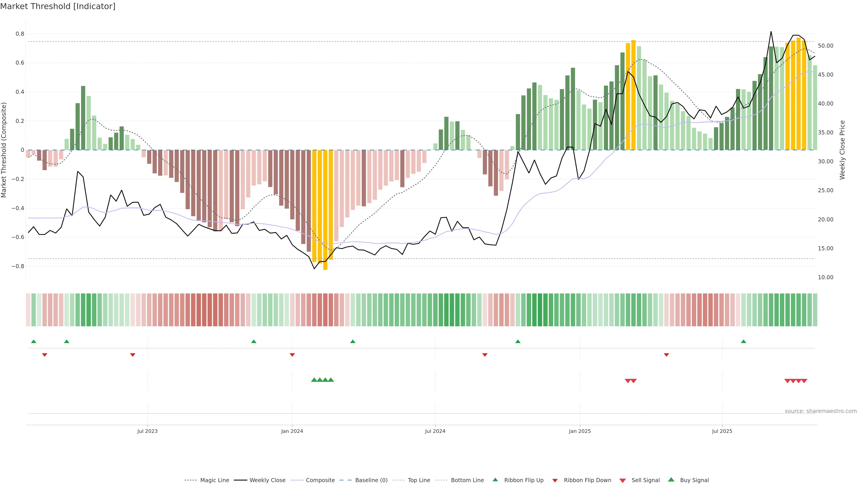Screen dimensions: 868x488
Task: Click the Jul 2025 x-axis label
Action: [x=722, y=431]
